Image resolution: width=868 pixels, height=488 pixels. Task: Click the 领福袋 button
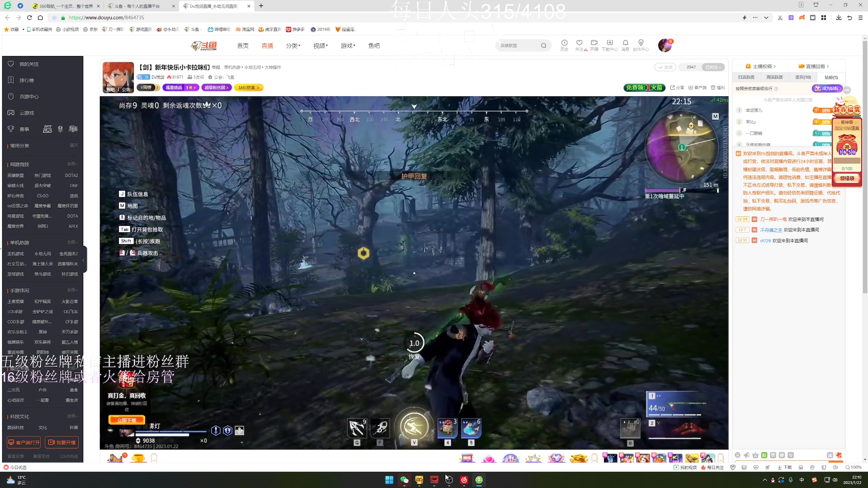tap(847, 178)
